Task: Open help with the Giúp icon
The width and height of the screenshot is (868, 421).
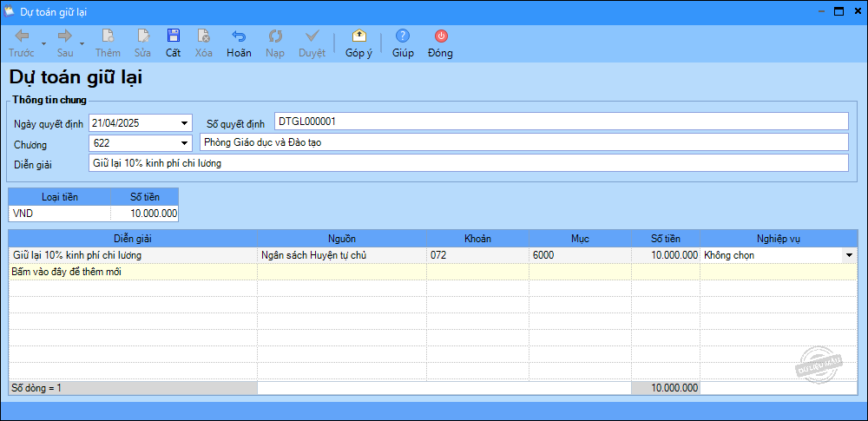Action: click(403, 36)
